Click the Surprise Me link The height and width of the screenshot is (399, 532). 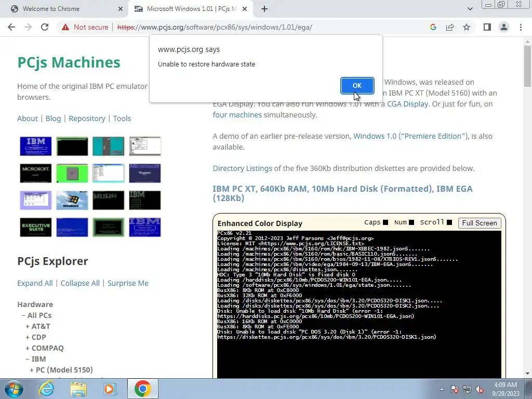tap(128, 283)
